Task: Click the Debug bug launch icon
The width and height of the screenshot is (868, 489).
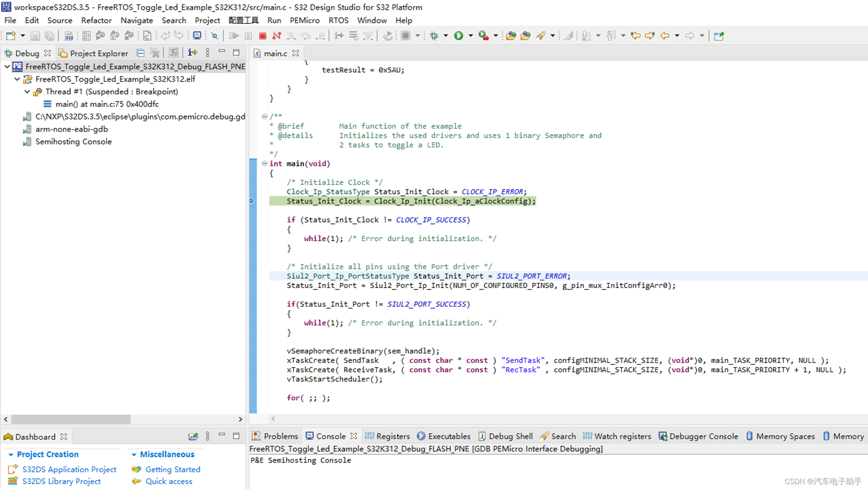Action: pyautogui.click(x=434, y=36)
